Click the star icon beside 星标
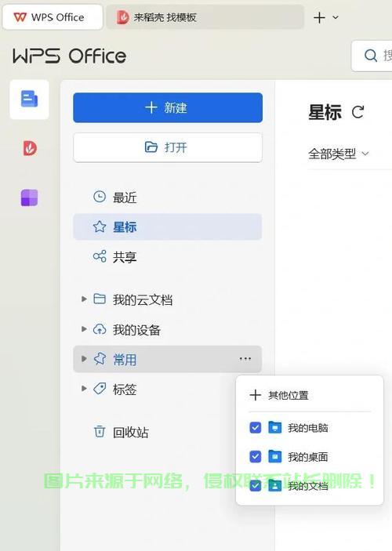The height and width of the screenshot is (551, 392). click(x=100, y=227)
